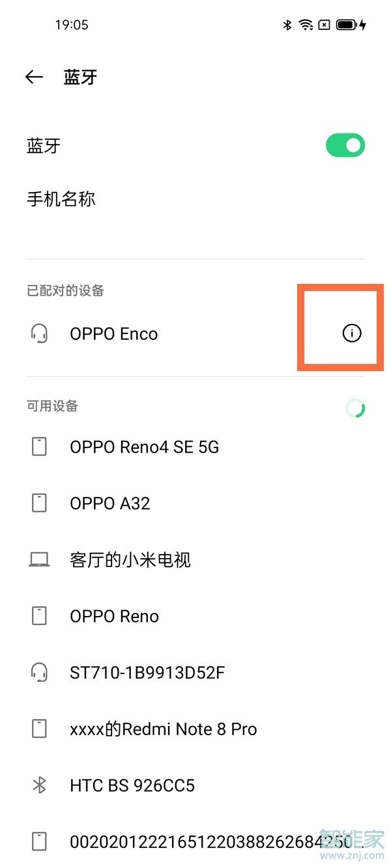Turn off the 蓝牙 toggle switch
Screen dimensions: 391x868
coord(345,145)
